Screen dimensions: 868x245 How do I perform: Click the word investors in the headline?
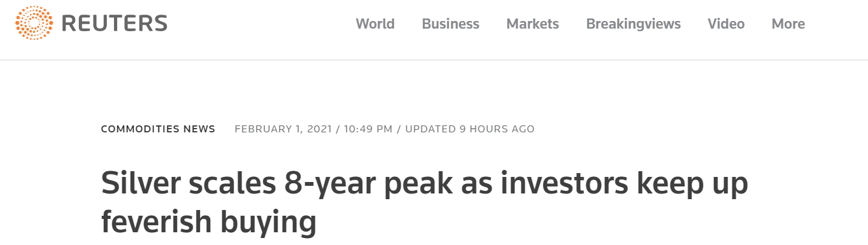coord(555,183)
